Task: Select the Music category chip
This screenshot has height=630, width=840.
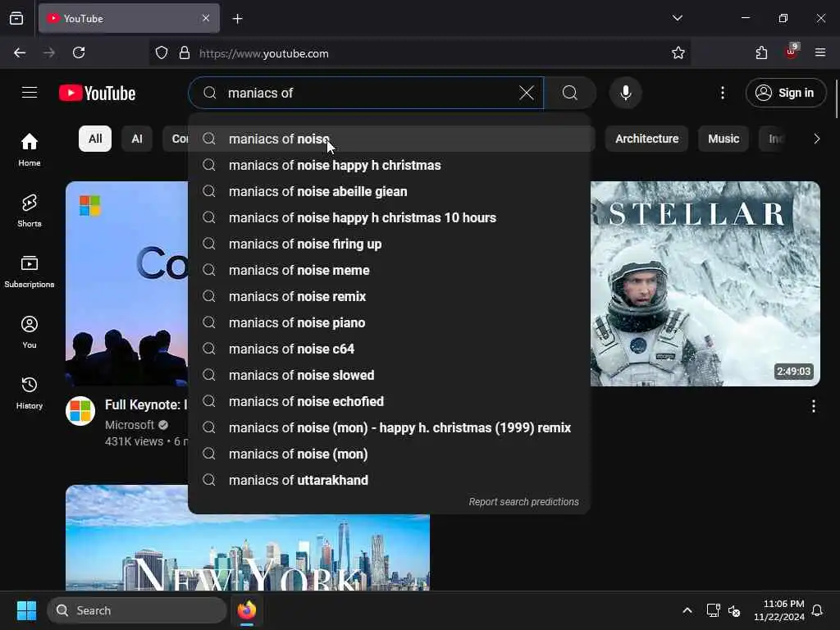Action: [x=724, y=139]
